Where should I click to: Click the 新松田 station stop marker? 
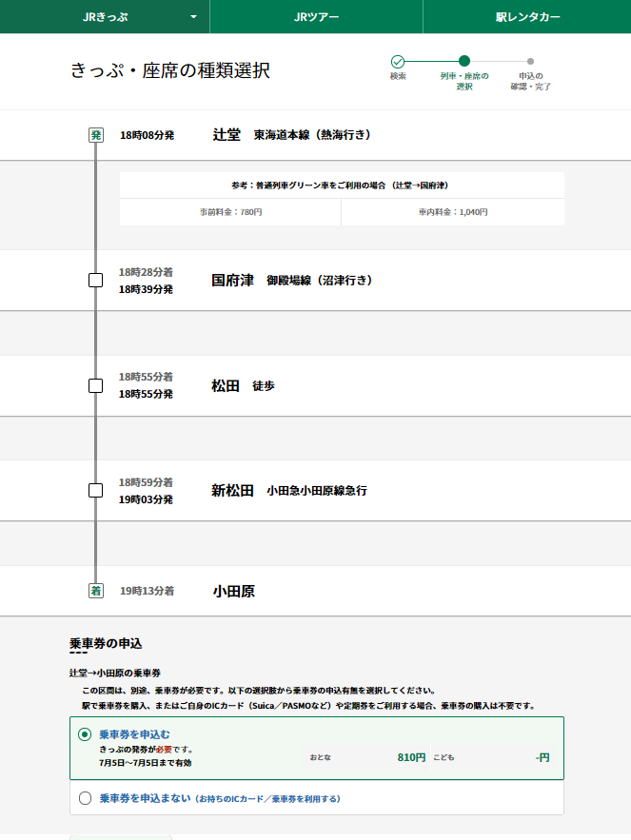pos(95,490)
